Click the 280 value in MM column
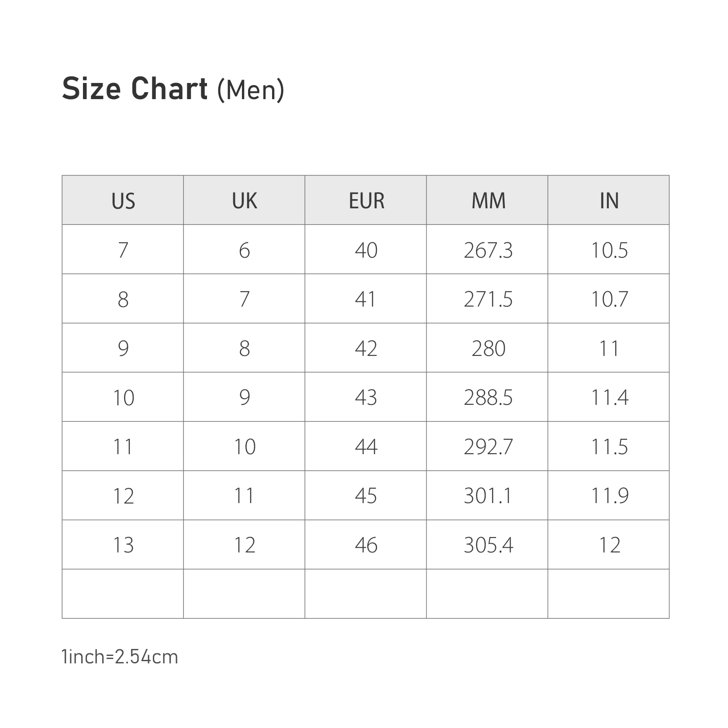The height and width of the screenshot is (728, 728). 488,348
